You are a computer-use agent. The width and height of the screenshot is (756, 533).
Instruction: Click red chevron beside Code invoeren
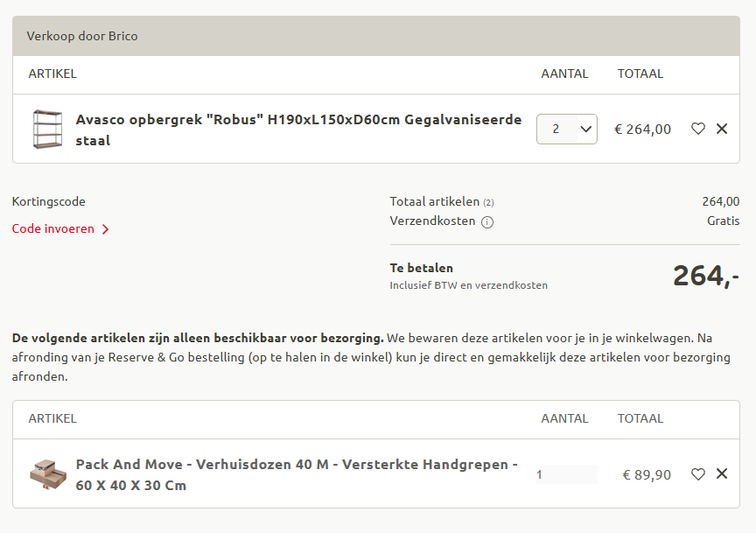click(x=106, y=229)
